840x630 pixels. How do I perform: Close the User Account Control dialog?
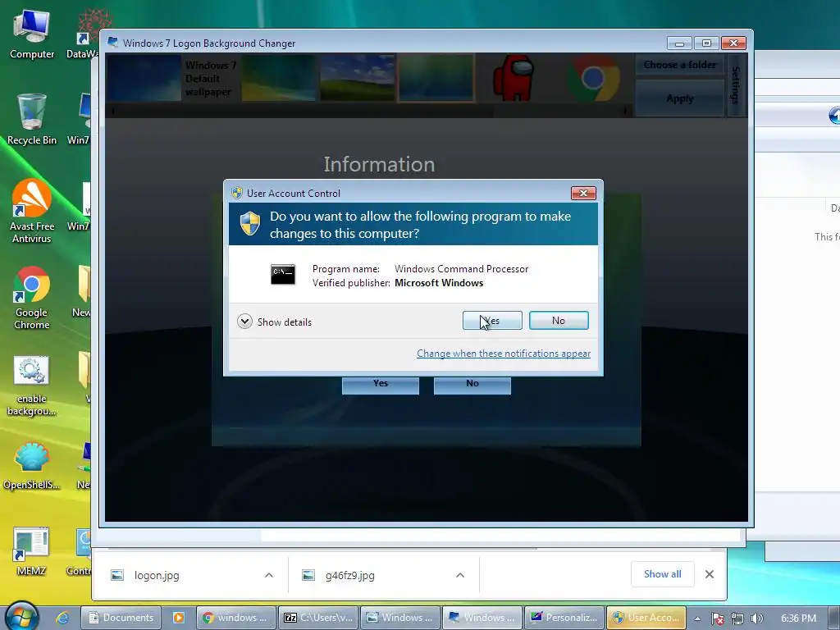coord(583,193)
